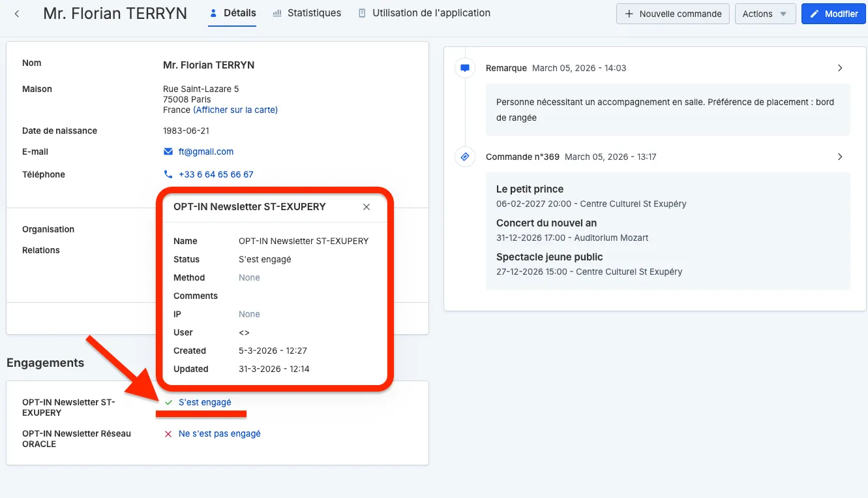Click the green checkmark for ST-EXUPERY opt-in

tap(168, 403)
